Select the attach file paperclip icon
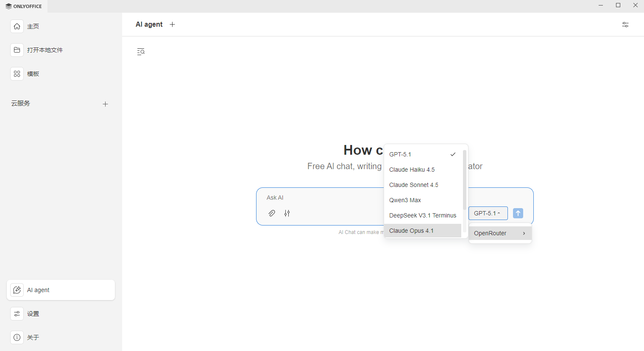 pyautogui.click(x=272, y=213)
